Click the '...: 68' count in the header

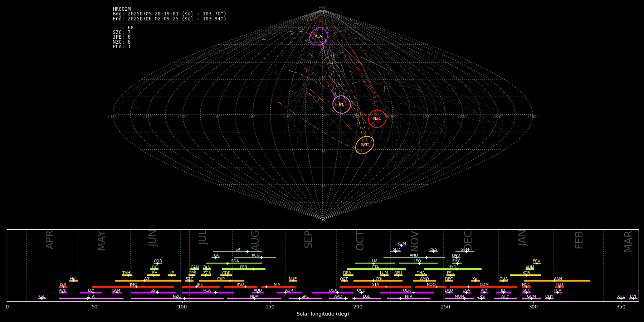tap(123, 28)
